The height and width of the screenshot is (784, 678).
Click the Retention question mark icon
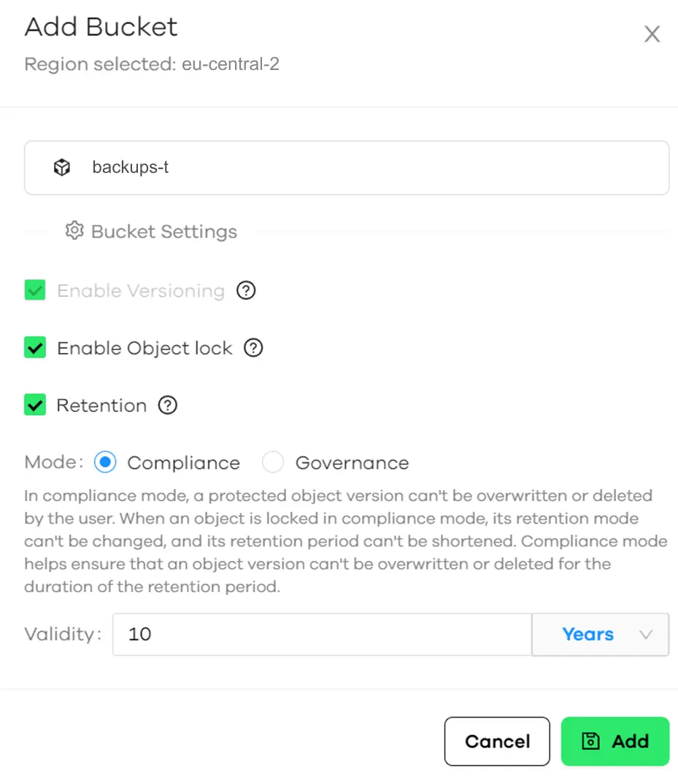(x=167, y=405)
